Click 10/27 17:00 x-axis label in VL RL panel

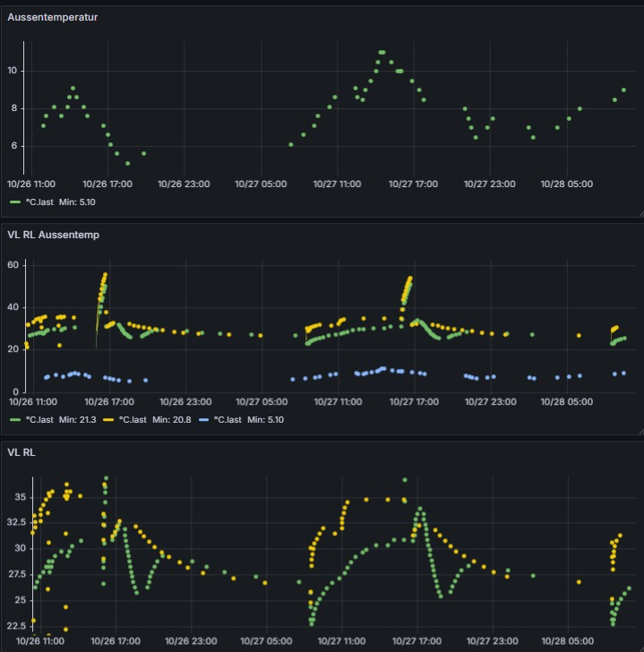point(413,641)
